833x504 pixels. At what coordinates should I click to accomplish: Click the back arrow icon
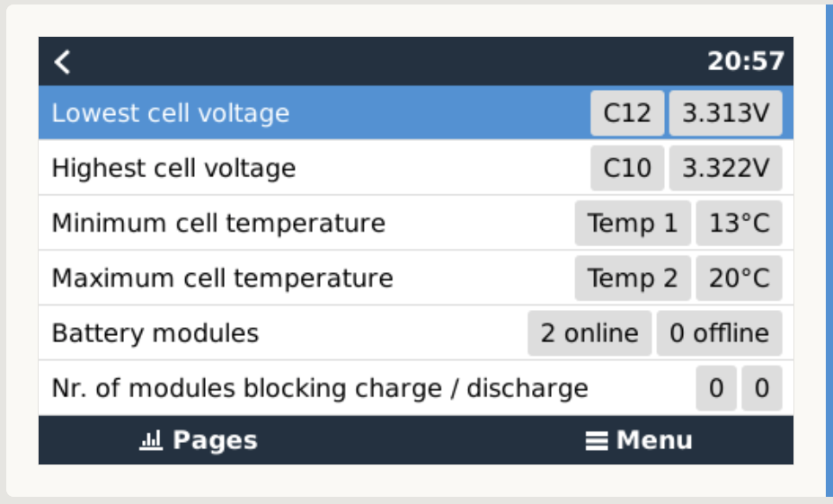[62, 62]
